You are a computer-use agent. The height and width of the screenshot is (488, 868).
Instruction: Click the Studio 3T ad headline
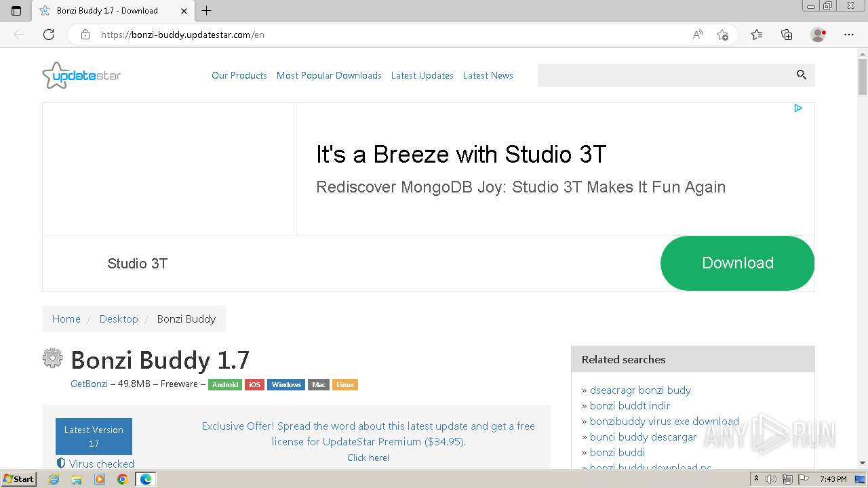tap(461, 155)
